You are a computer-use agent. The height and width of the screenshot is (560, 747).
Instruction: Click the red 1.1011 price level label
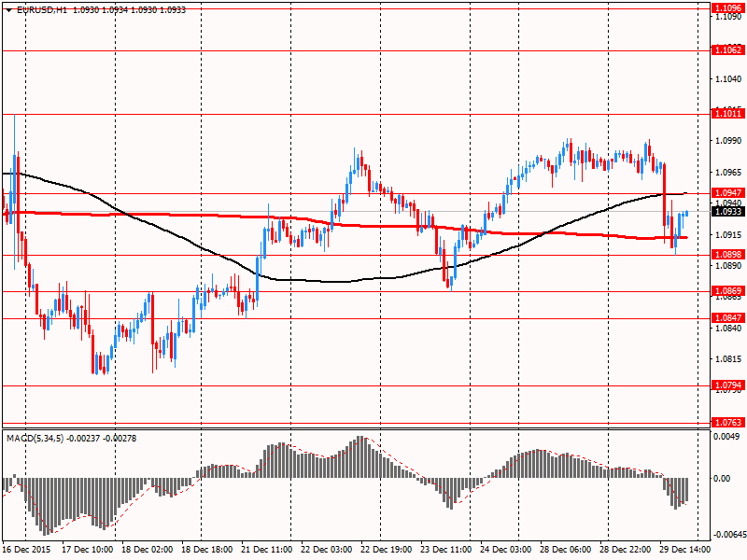click(x=728, y=113)
